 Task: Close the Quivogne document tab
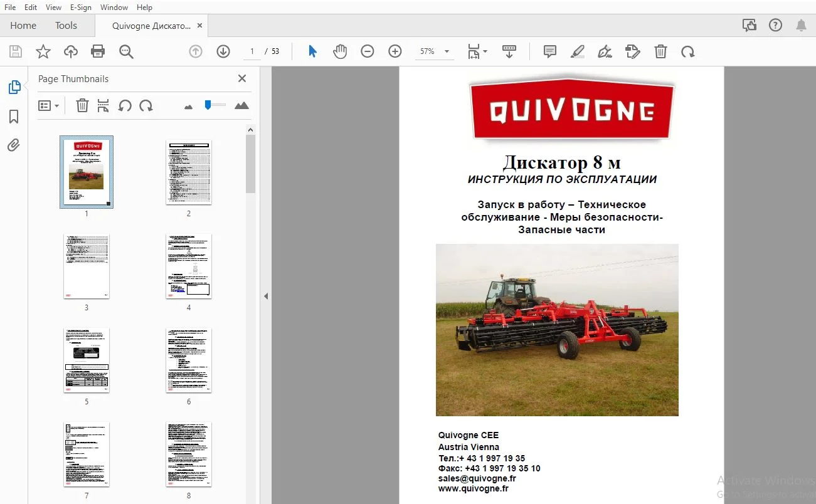click(x=199, y=26)
